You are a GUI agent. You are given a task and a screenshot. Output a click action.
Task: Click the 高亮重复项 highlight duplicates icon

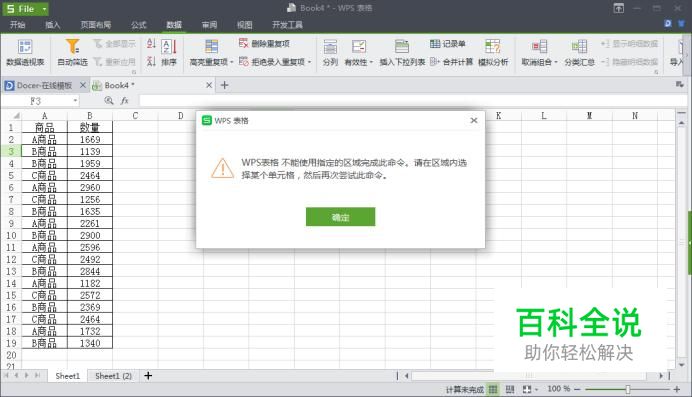coord(211,47)
